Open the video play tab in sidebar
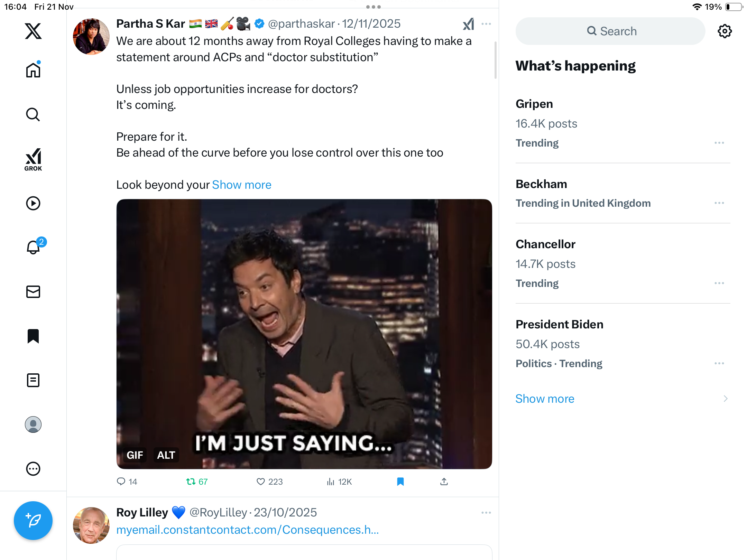 click(33, 203)
